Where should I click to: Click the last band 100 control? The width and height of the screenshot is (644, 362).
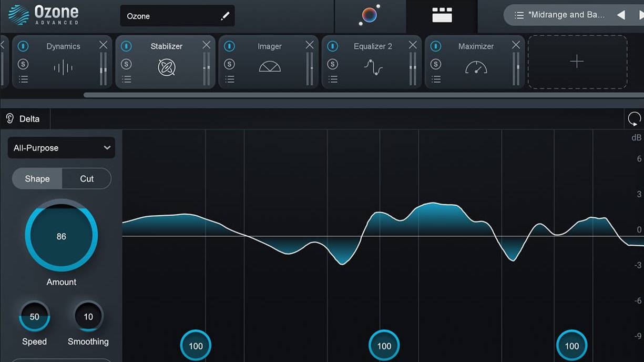tap(572, 346)
